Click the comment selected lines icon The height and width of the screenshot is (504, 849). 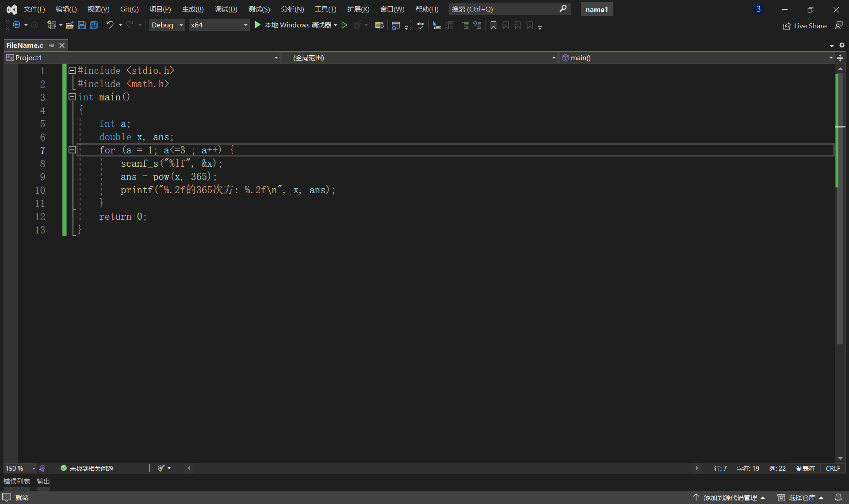(x=465, y=25)
